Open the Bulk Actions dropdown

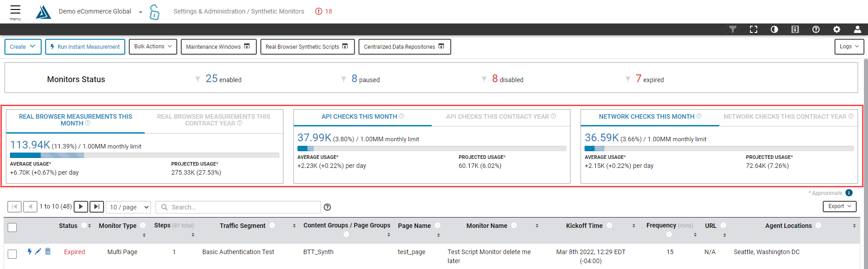[153, 46]
